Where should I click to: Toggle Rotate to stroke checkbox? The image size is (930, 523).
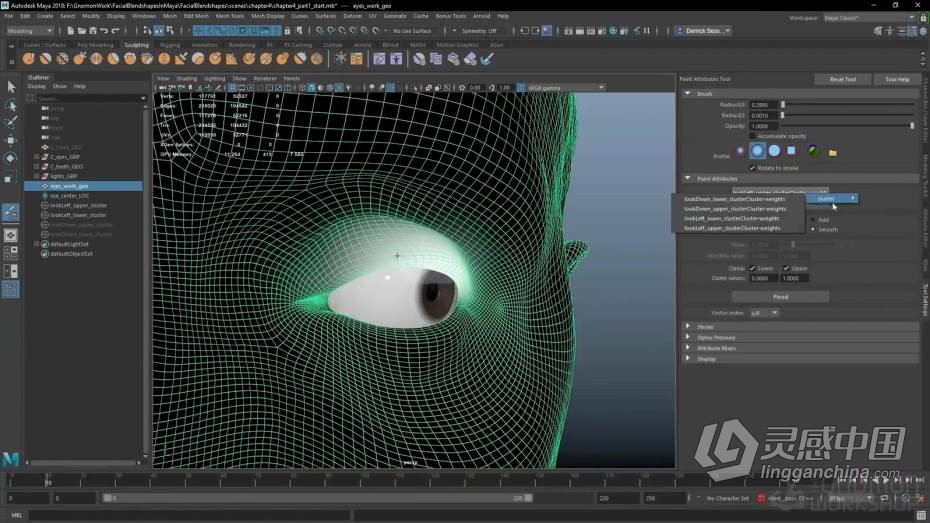(x=753, y=168)
